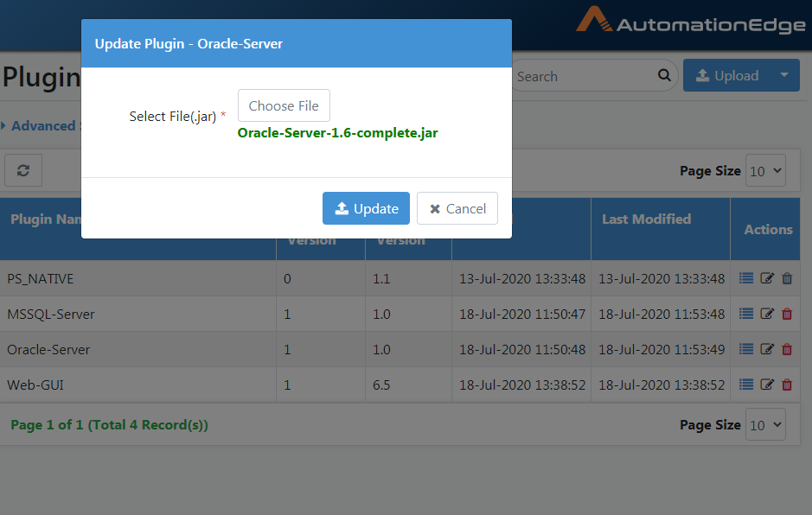812x515 pixels.
Task: Click 13-Jul-2020 13:33:48 Last Modified cell
Action: point(662,278)
